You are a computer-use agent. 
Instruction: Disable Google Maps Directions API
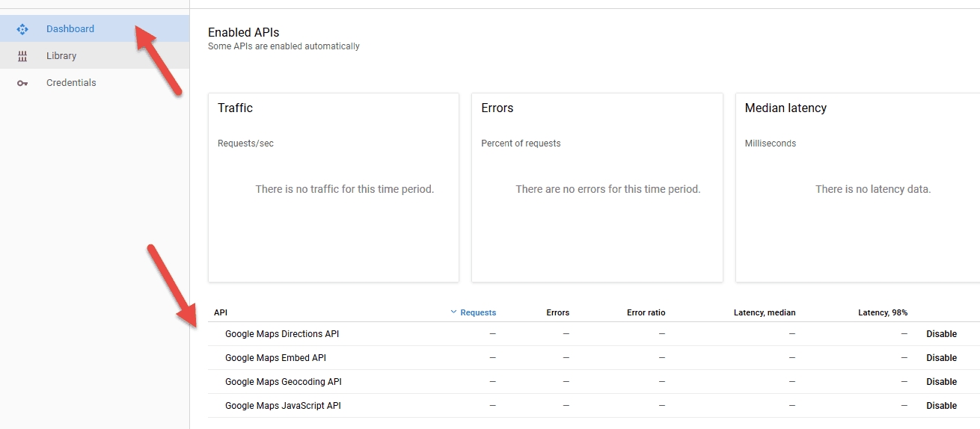pos(941,334)
